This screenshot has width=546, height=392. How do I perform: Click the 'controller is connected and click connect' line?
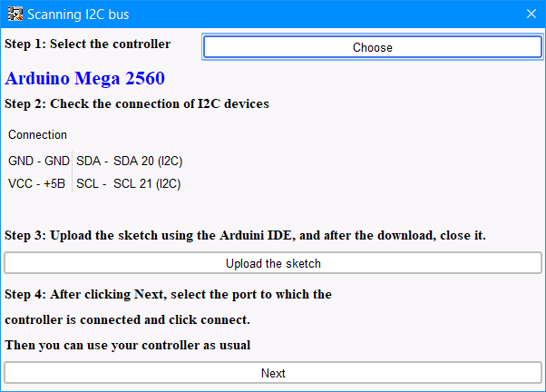127,320
